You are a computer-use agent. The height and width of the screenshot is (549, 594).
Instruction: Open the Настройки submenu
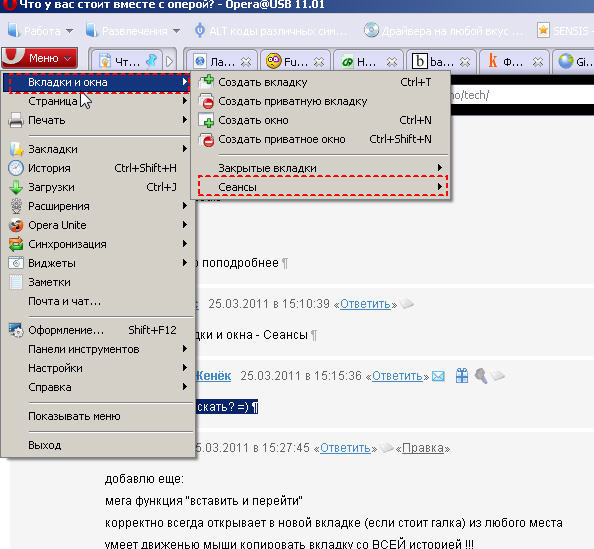[99, 368]
